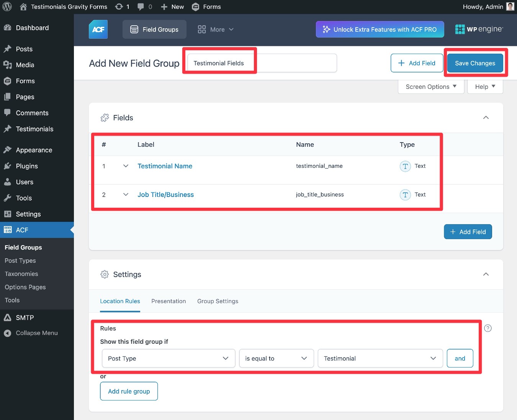This screenshot has width=517, height=420.
Task: Click Add rule group
Action: pyautogui.click(x=129, y=391)
